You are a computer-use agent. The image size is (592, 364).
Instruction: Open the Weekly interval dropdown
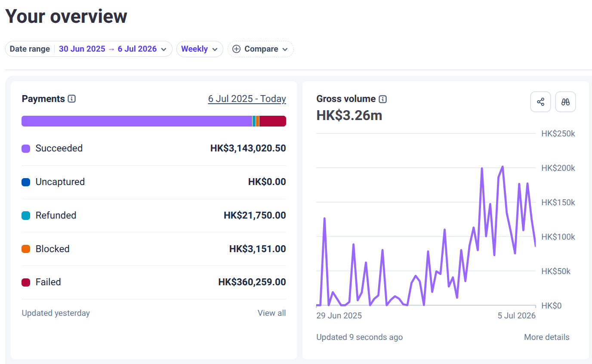[x=200, y=49]
